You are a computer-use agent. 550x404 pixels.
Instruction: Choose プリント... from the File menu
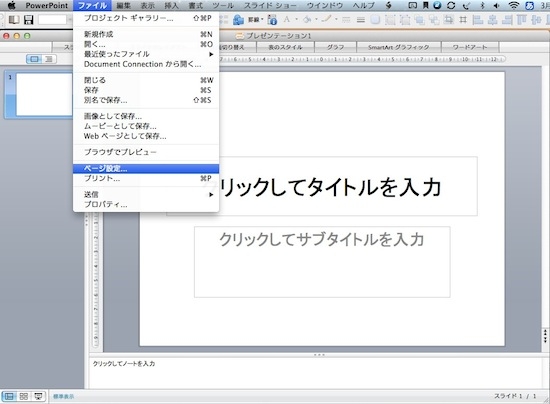(146, 179)
